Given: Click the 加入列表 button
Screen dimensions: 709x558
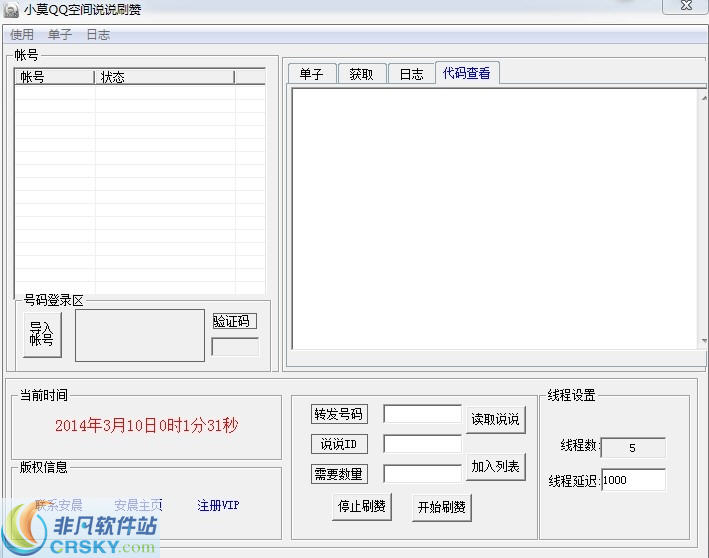Looking at the screenshot, I should pos(495,467).
